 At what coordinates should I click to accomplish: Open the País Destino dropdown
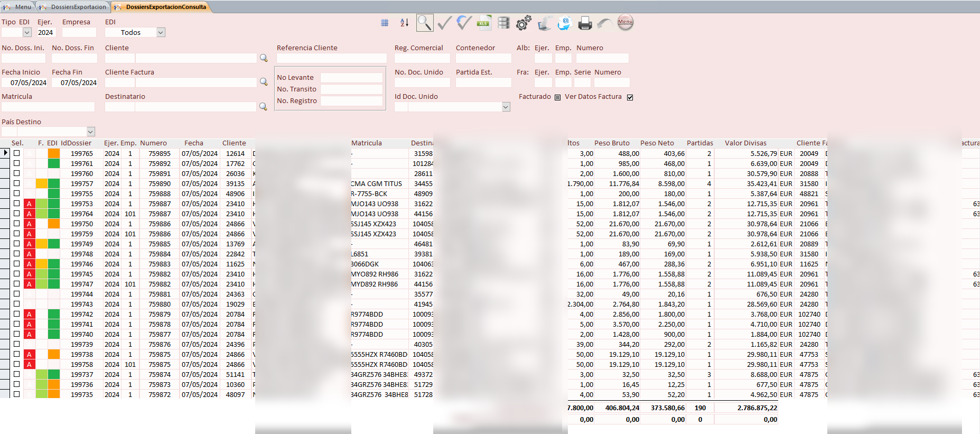click(90, 132)
